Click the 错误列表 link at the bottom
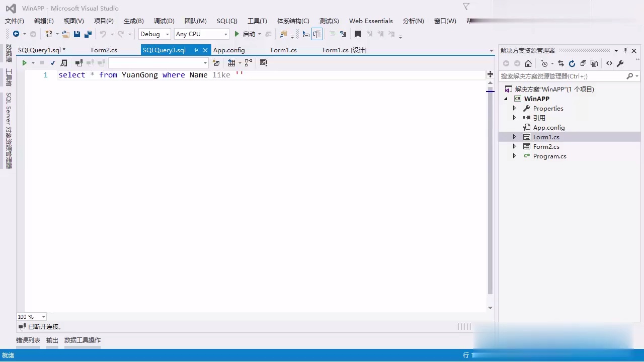 [x=28, y=340]
